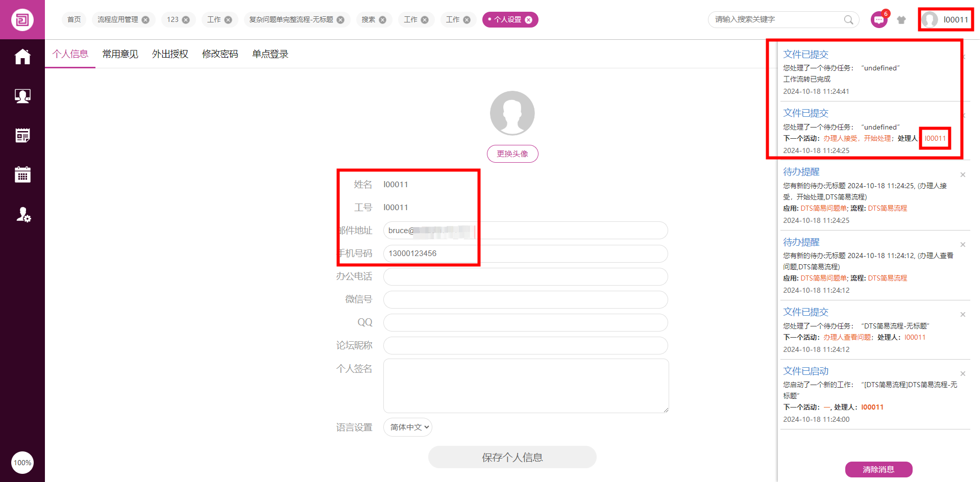
Task: Open the I00011 user account menu
Action: [x=946, y=20]
